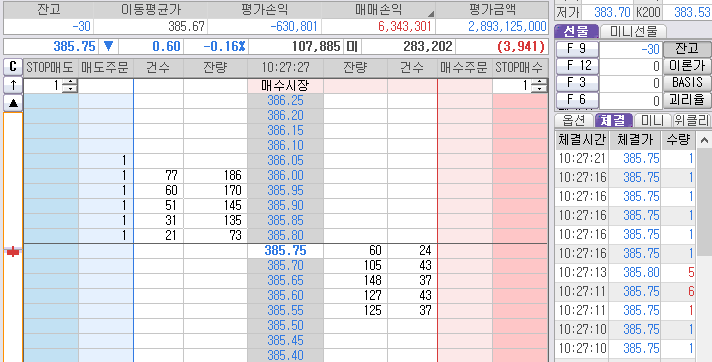This screenshot has height=362, width=712.
Task: Click the red candle marker at 385.75
Action: pyautogui.click(x=13, y=251)
